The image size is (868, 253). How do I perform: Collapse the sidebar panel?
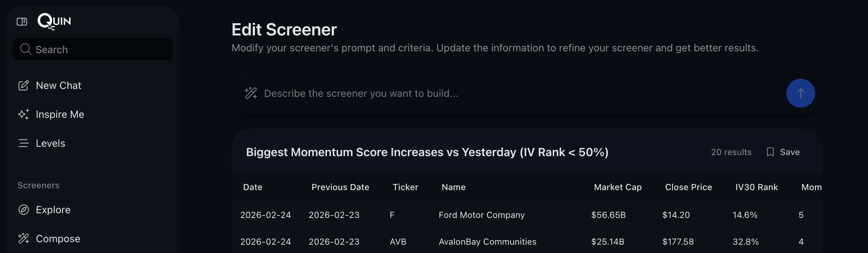coord(22,22)
